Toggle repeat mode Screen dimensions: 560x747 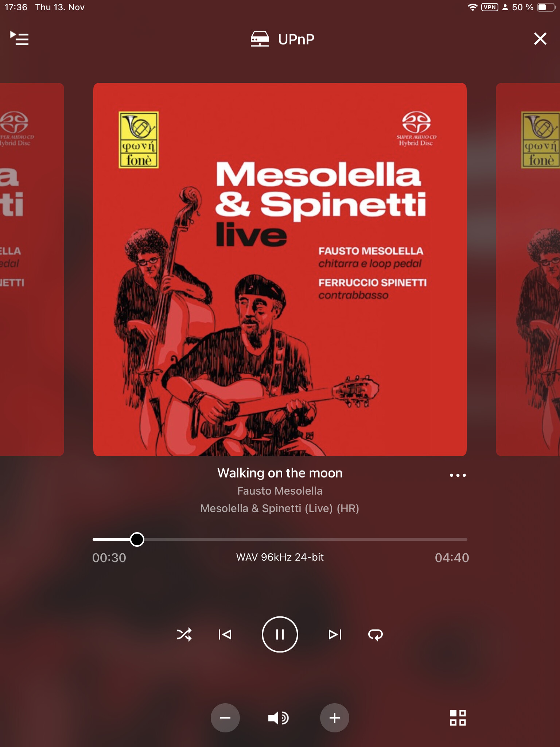click(x=375, y=635)
